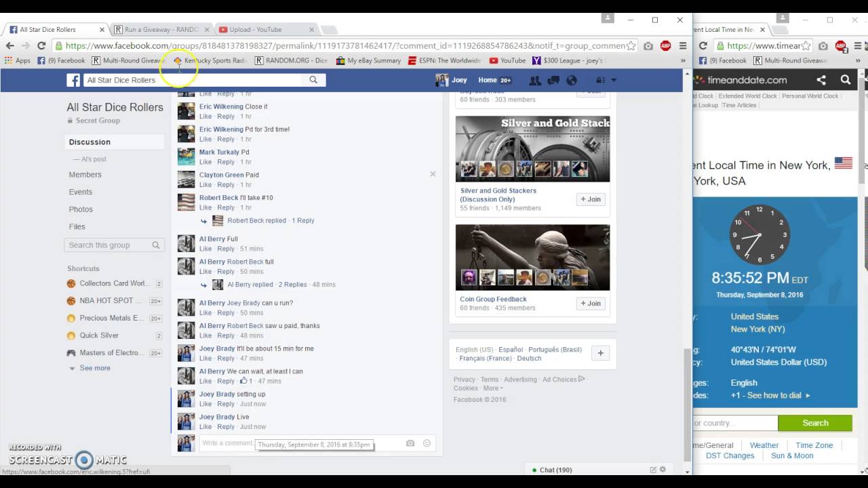Open the Chrome menu in Facebook window
This screenshot has height=488, width=868.
[x=682, y=45]
